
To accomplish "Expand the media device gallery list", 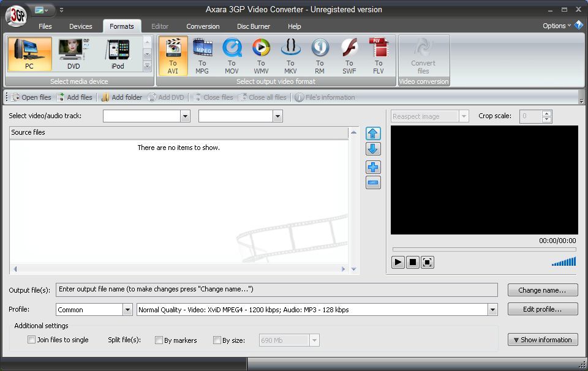I will pyautogui.click(x=148, y=66).
